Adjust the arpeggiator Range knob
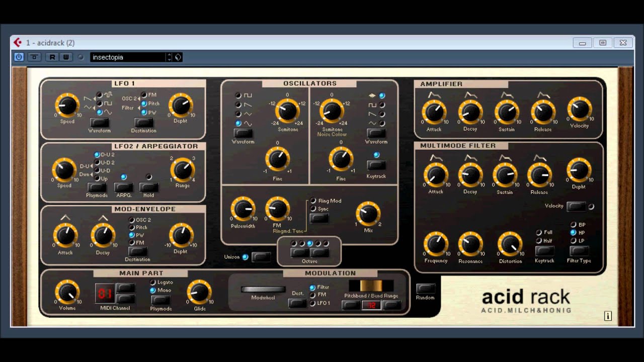Screen dimensions: 644x362 tap(183, 170)
